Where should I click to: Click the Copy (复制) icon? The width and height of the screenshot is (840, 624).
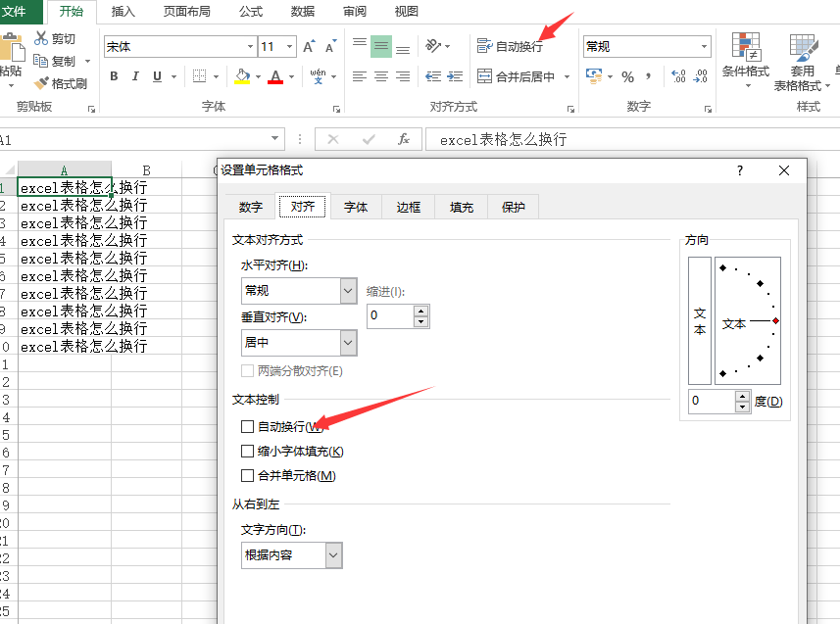(41, 61)
